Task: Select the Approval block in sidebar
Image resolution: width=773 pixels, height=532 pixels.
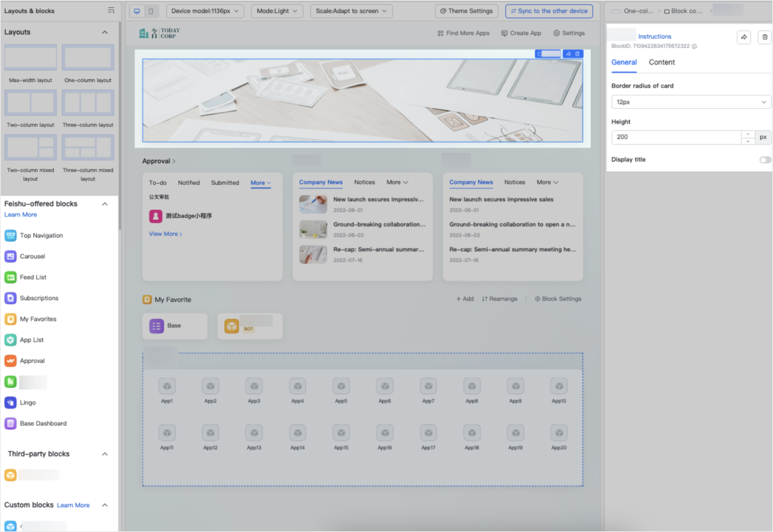Action: click(32, 361)
